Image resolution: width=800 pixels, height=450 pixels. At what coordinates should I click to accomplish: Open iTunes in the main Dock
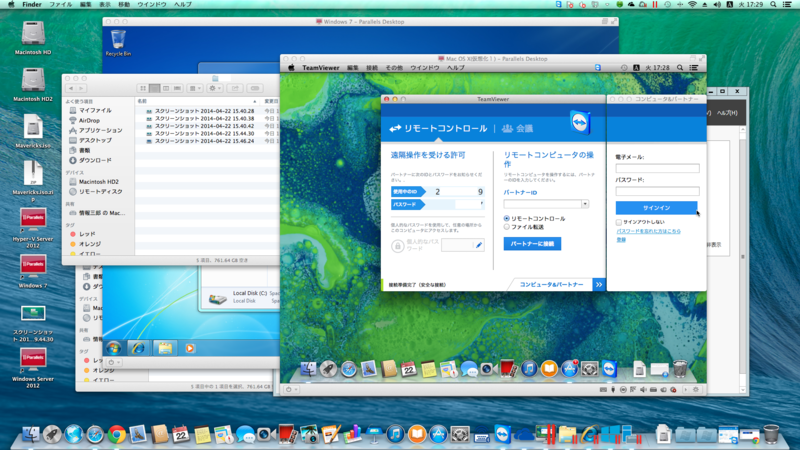[x=395, y=435]
